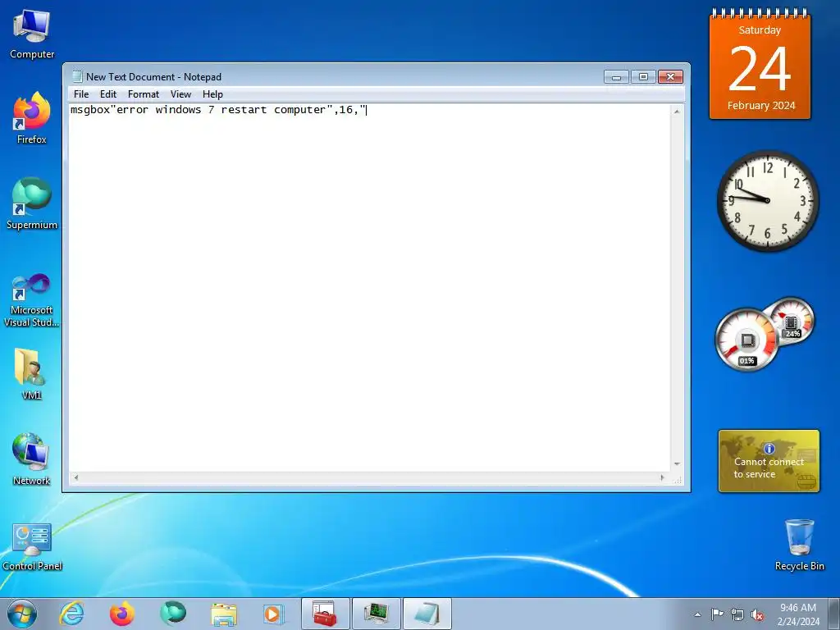Show hidden tray icons arrow
This screenshot has width=840, height=630.
(697, 614)
